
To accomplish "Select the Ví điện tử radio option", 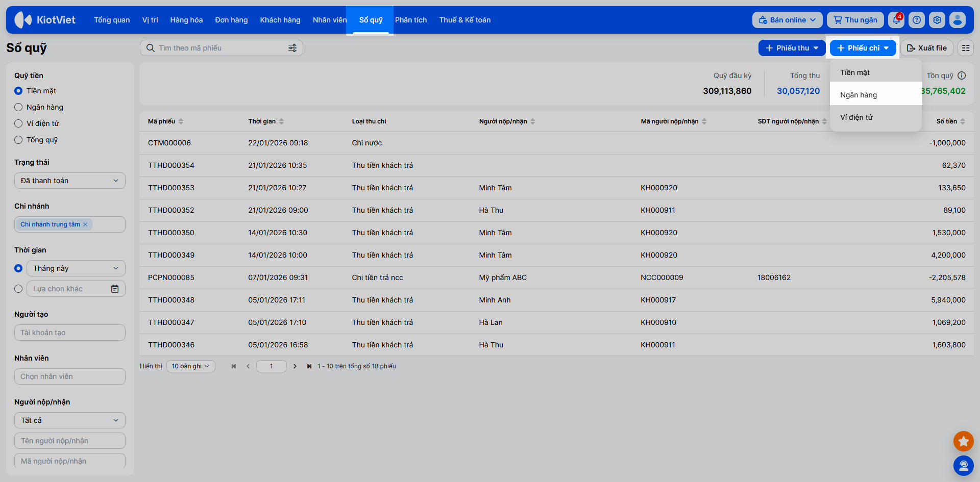I will point(18,123).
